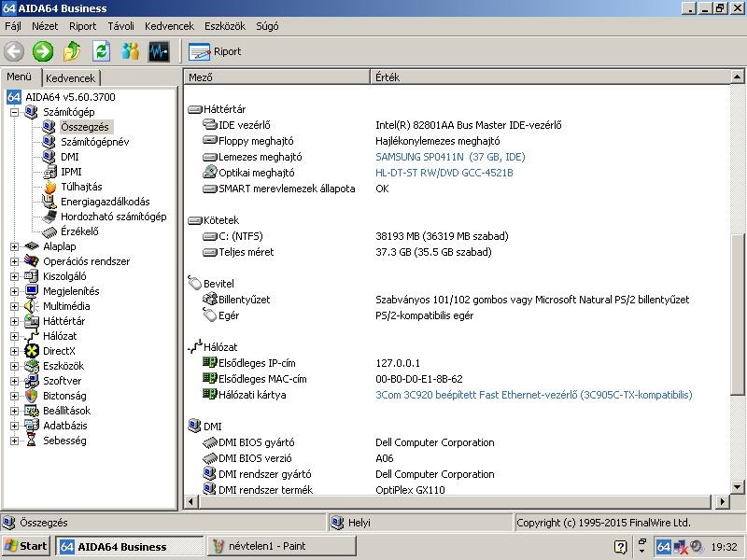Screen dimensions: 747x560
Task: Switch to the Kedvencek tab
Action: pos(71,78)
